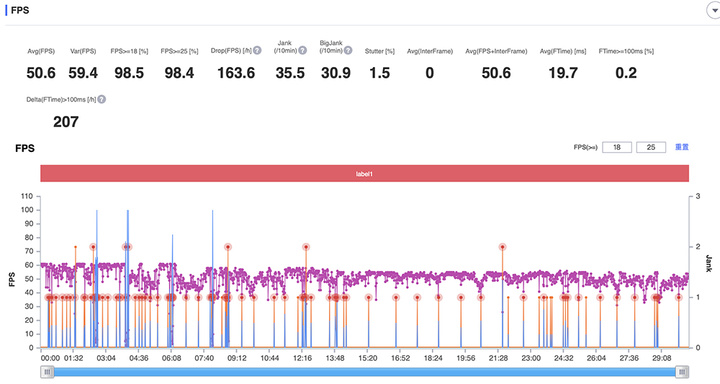Click the 29:08 time axis label
This screenshot has width=720, height=384.
click(662, 358)
